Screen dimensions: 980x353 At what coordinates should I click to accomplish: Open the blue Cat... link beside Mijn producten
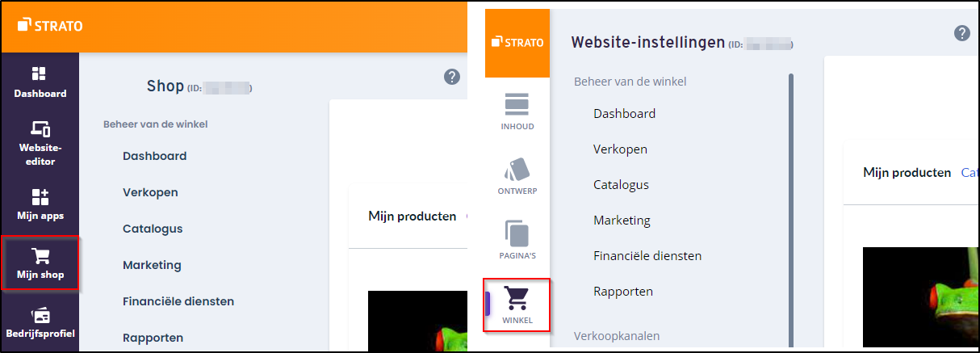point(968,173)
